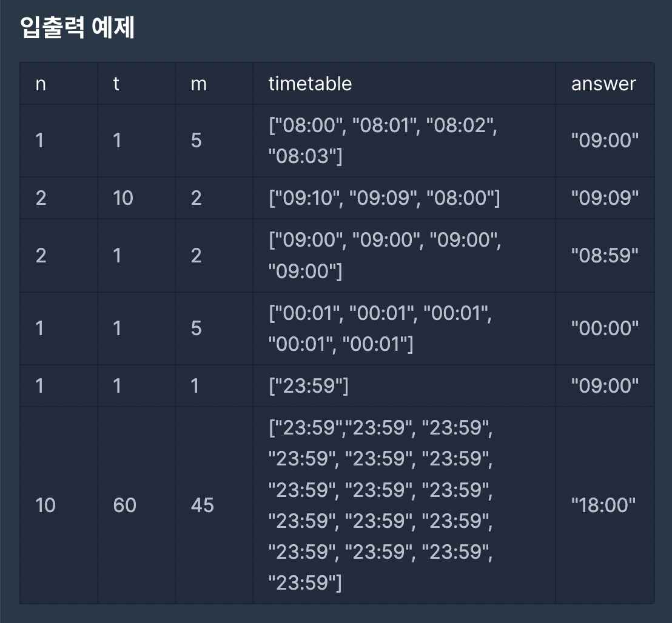Click the t value 60 cell
The image size is (672, 623).
point(136,505)
